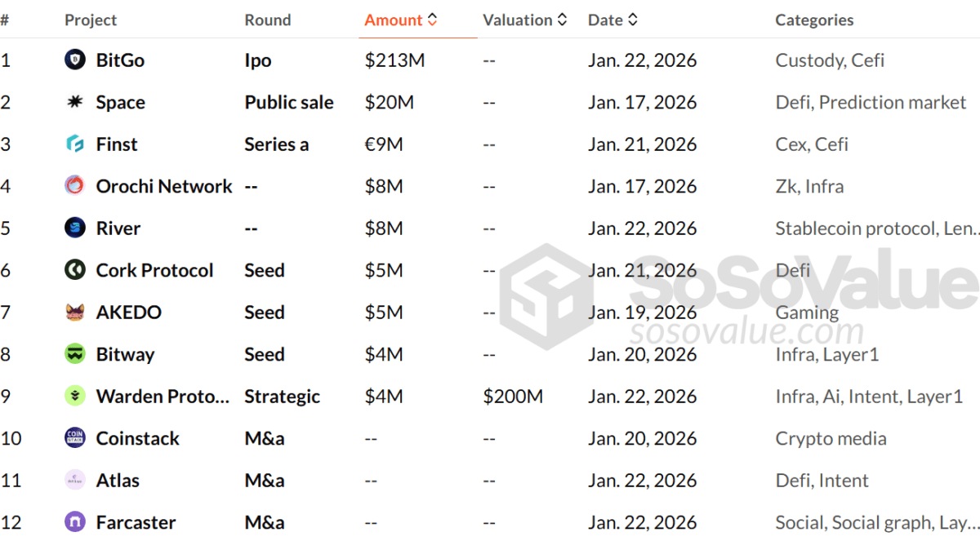980x550 pixels.
Task: Sort by the Amount column arrows
Action: point(432,20)
